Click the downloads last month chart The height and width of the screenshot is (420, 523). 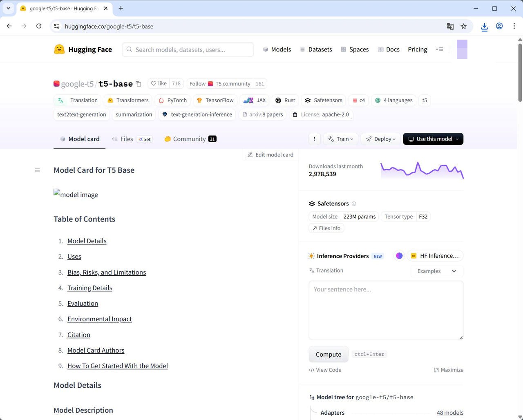click(x=422, y=170)
